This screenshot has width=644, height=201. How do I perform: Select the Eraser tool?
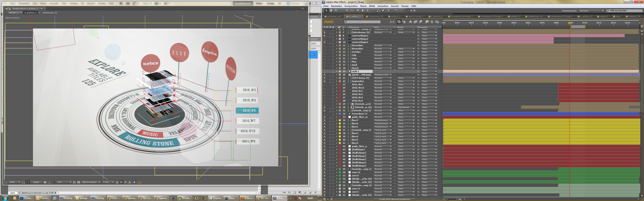(383, 11)
